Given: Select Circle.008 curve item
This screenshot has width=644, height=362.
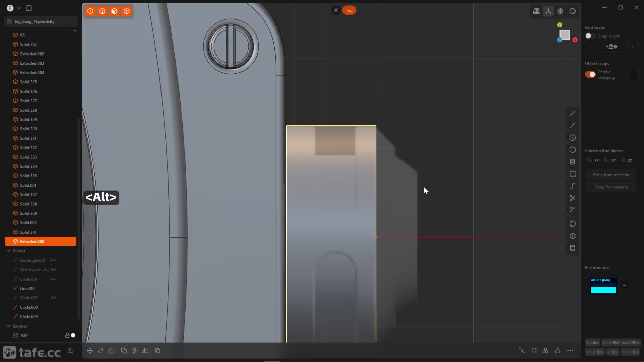Looking at the screenshot, I should 29,307.
